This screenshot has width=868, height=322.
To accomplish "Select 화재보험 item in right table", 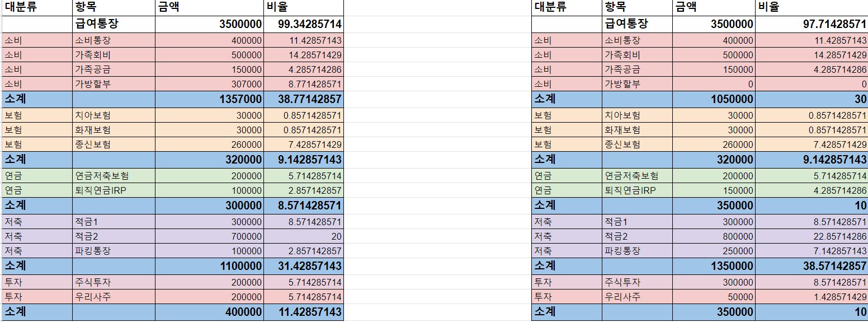I will (x=637, y=130).
